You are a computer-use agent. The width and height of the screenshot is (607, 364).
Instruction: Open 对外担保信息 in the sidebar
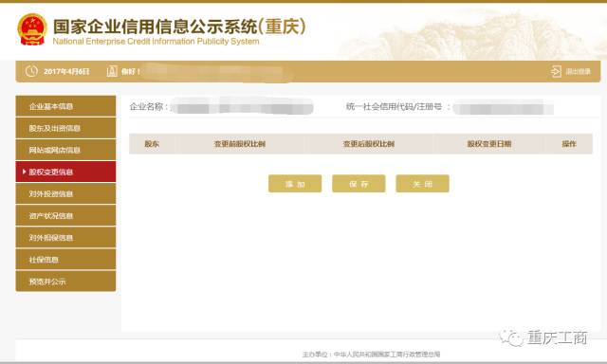coord(65,238)
